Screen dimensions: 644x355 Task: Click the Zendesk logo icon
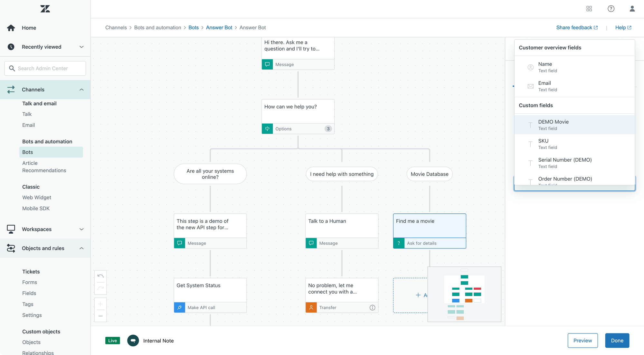pyautogui.click(x=45, y=9)
